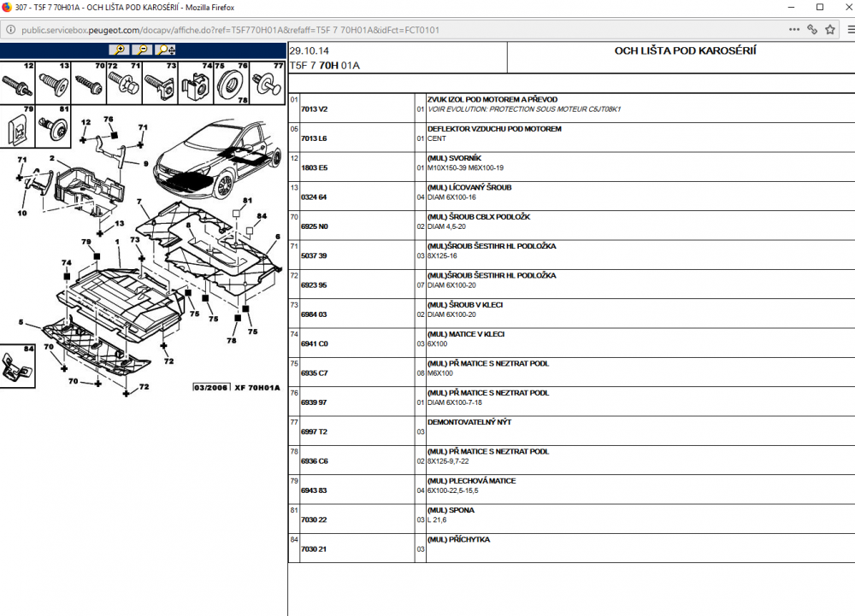
Task: Click part number 7030 21
Action: tap(314, 549)
